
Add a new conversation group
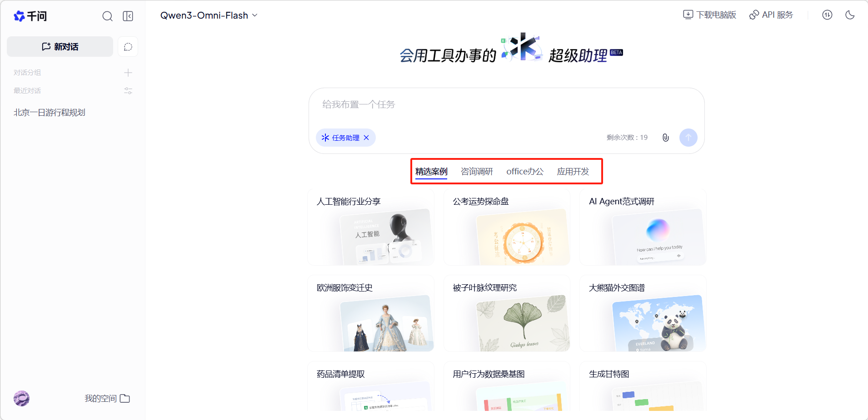(x=128, y=73)
